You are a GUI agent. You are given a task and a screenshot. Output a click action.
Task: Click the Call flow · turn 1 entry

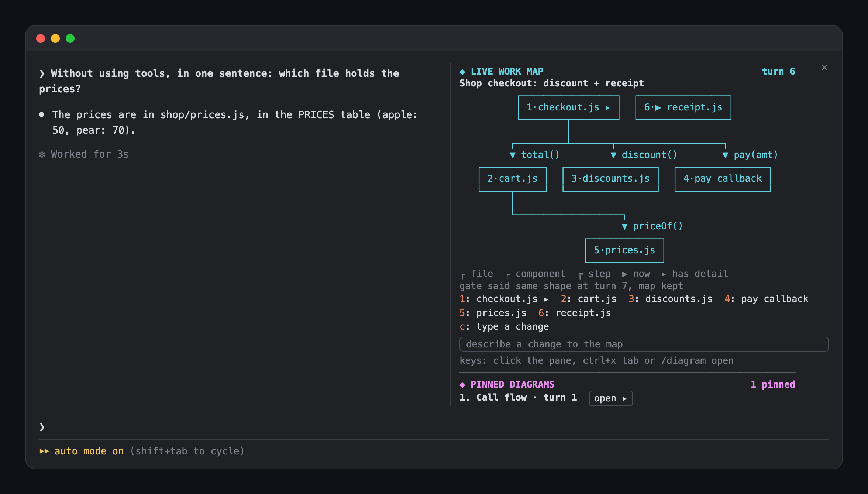click(x=518, y=397)
